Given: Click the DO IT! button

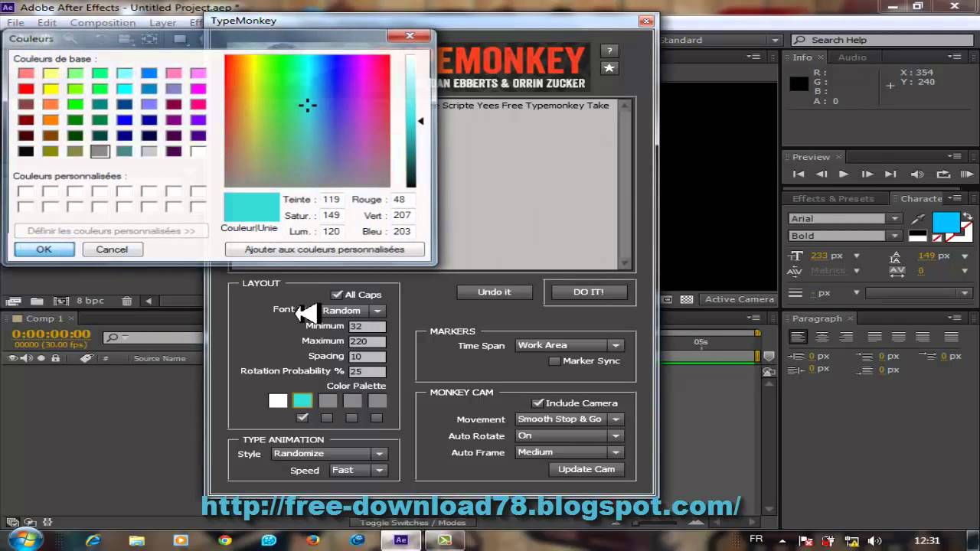Looking at the screenshot, I should 589,292.
